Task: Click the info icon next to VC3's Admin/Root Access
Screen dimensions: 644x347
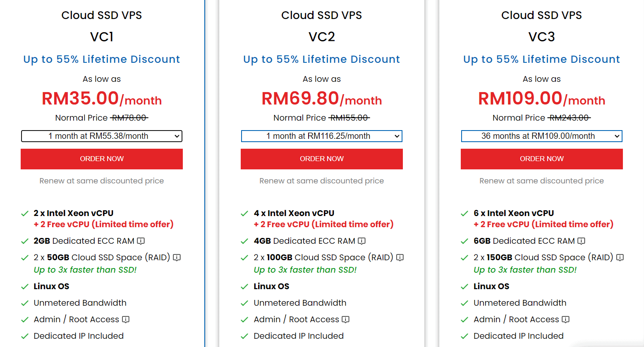Action: [x=565, y=319]
